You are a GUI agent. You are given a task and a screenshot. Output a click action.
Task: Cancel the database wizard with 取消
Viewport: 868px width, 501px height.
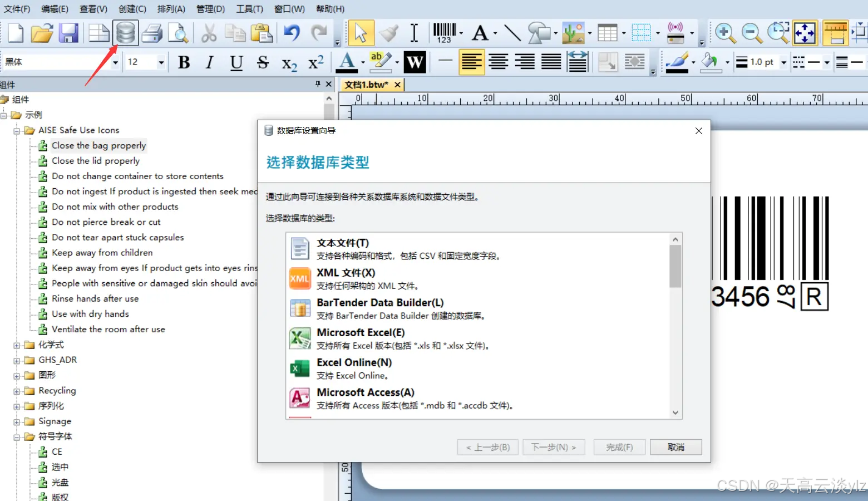[675, 447]
